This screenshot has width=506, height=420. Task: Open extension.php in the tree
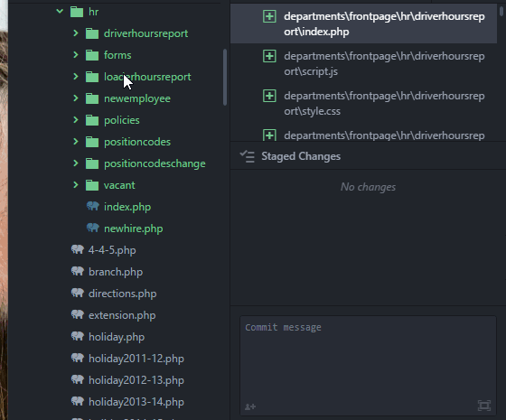[x=122, y=315]
